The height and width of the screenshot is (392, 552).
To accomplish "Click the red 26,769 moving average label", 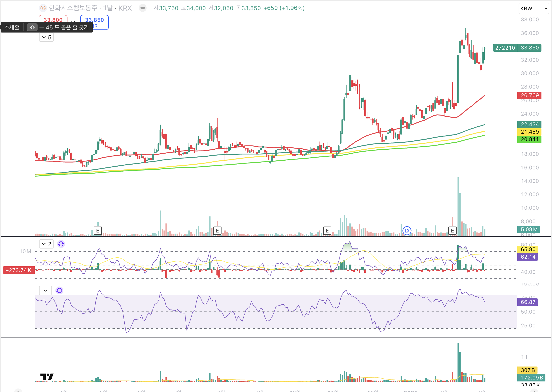I will click(529, 95).
